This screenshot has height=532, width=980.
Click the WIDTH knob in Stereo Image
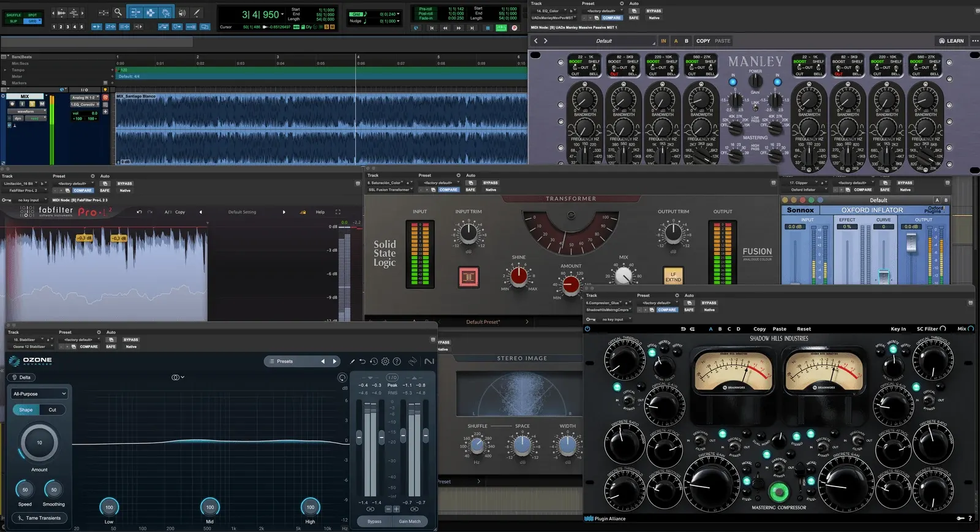pos(567,446)
